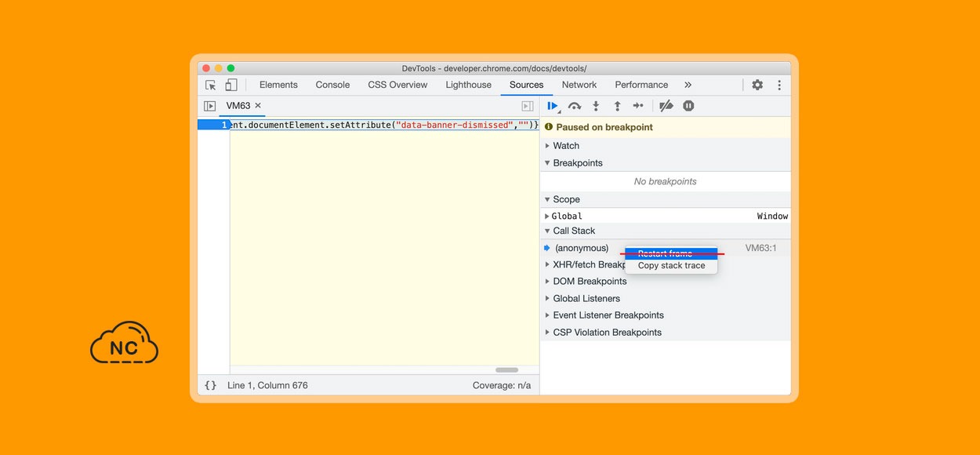Screen dimensions: 980x455
Task: Activate the inspect element picker icon
Action: [x=211, y=85]
